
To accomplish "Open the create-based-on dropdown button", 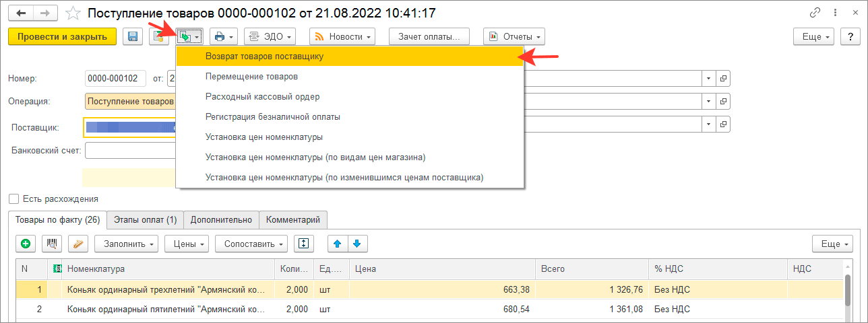I will (x=189, y=36).
